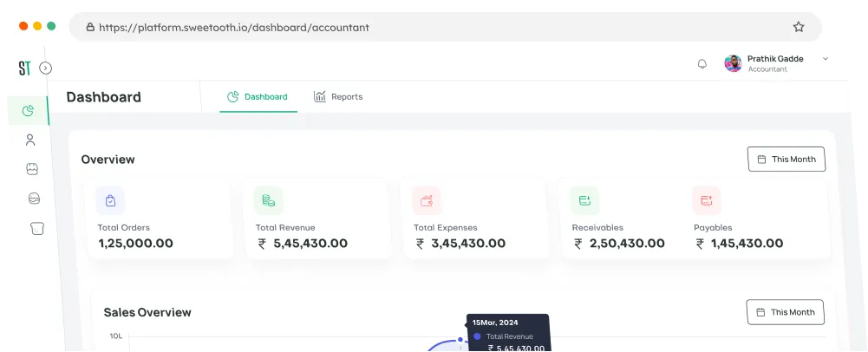Click the Total Orders value 1,25,000.00
Screen dimensions: 868x352
(135, 243)
